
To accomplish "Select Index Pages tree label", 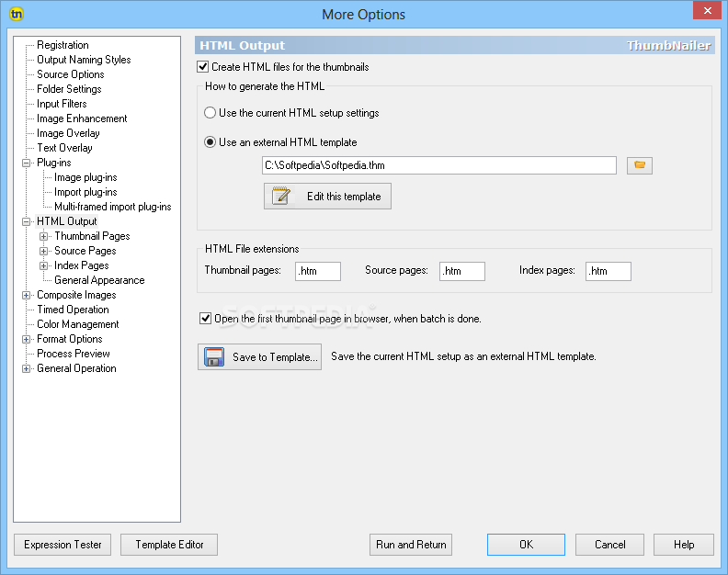I will 81,265.
